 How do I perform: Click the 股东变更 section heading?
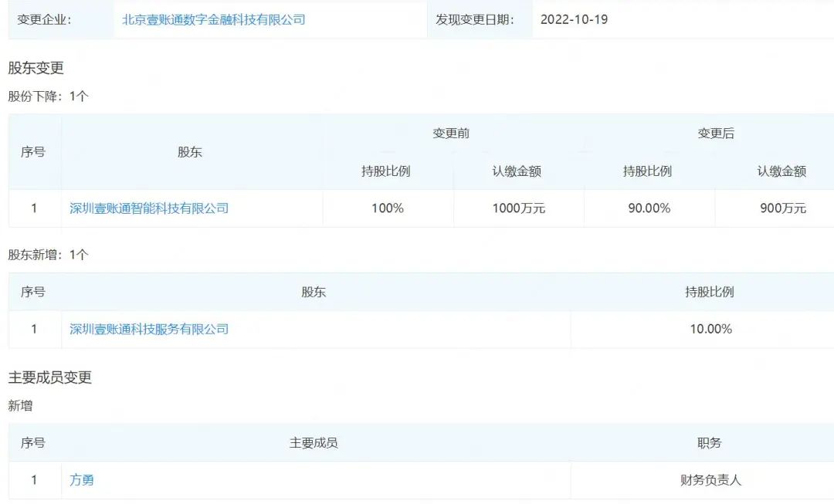coord(36,68)
